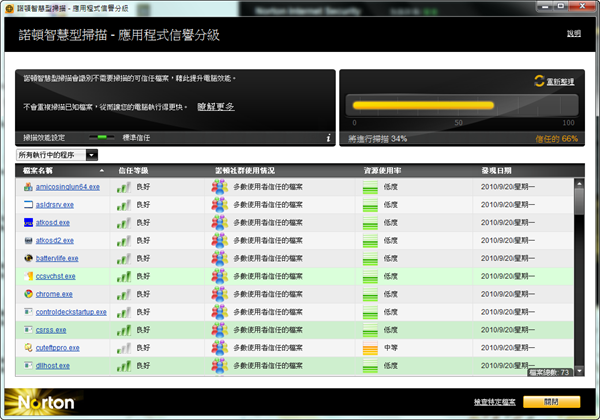Open the atkosd2.exe link
Image resolution: width=600 pixels, height=420 pixels.
(x=55, y=241)
